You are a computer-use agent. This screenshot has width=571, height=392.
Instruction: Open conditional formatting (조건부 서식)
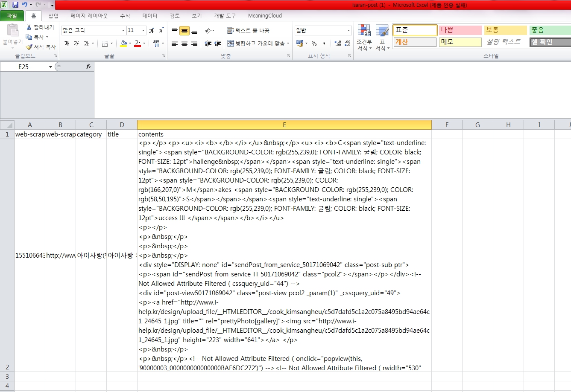(364, 38)
